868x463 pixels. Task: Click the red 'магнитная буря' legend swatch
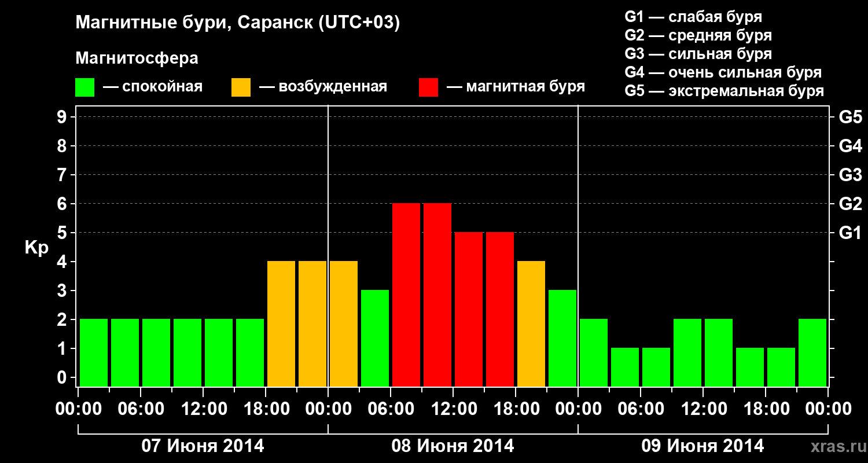click(x=428, y=87)
